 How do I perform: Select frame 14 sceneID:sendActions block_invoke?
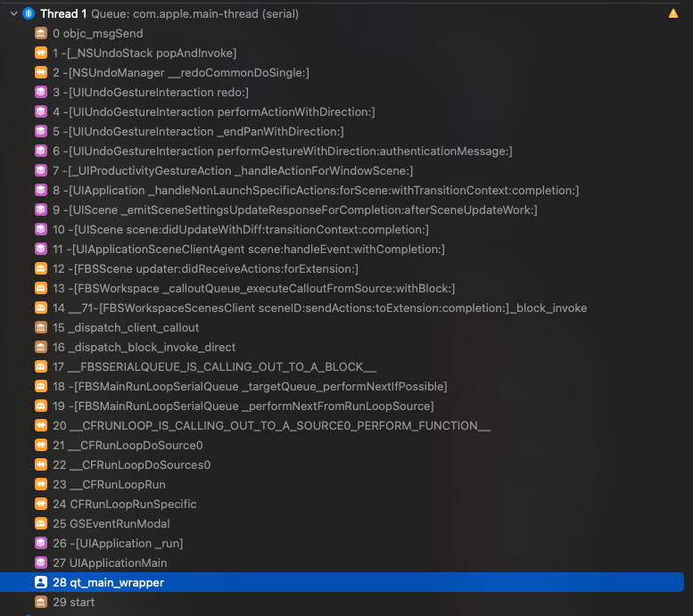319,308
